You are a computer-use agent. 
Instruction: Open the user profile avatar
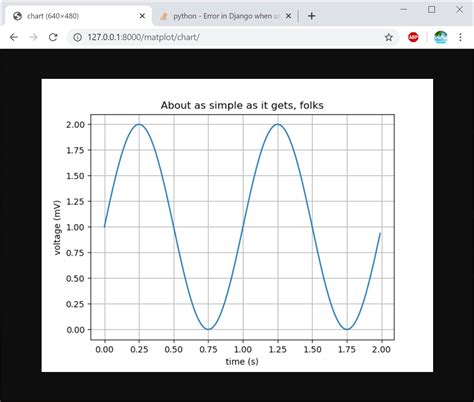click(x=440, y=37)
